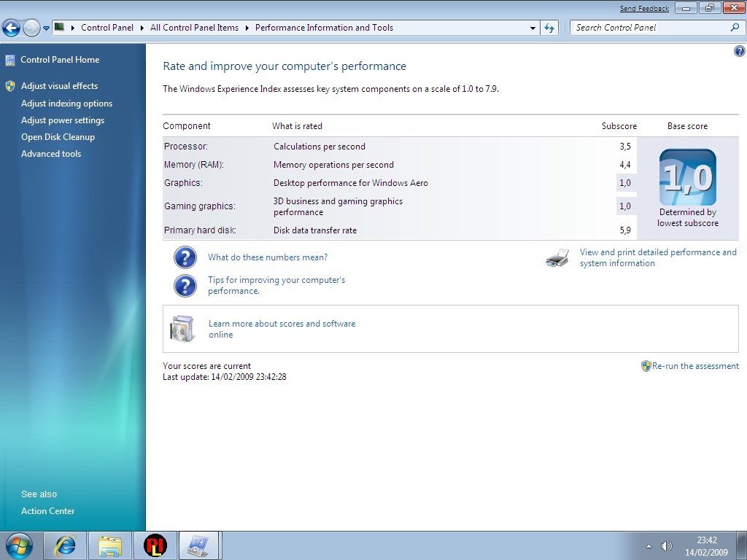747x560 pixels.
Task: Click the Processor subscore 3,5
Action: click(625, 146)
